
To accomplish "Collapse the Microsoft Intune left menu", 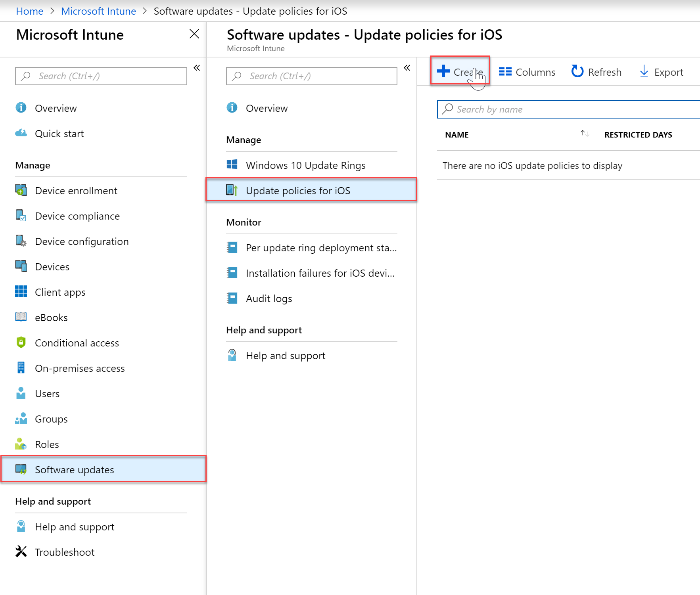I will tap(197, 68).
